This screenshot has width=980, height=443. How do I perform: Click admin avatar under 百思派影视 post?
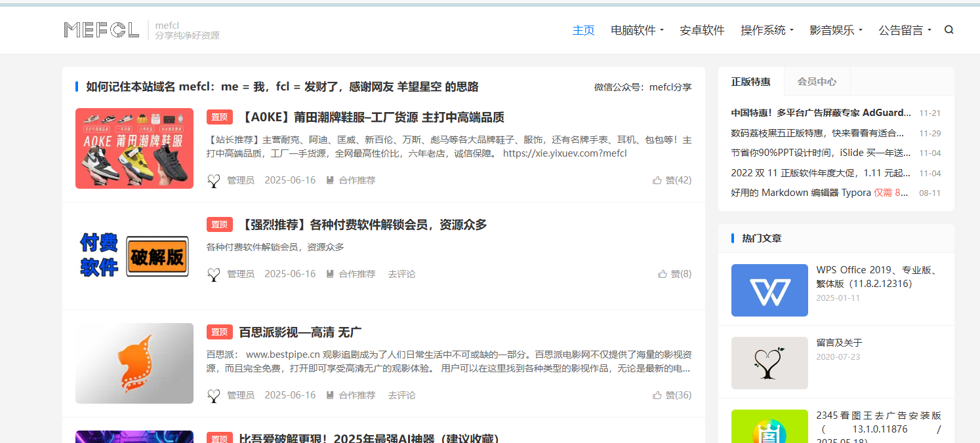(x=213, y=396)
